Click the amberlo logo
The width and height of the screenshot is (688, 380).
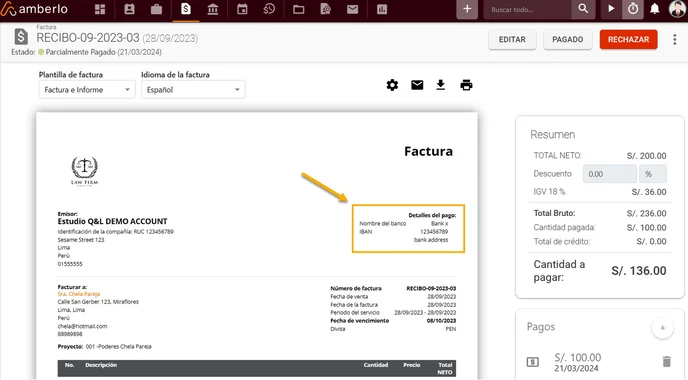click(34, 9)
